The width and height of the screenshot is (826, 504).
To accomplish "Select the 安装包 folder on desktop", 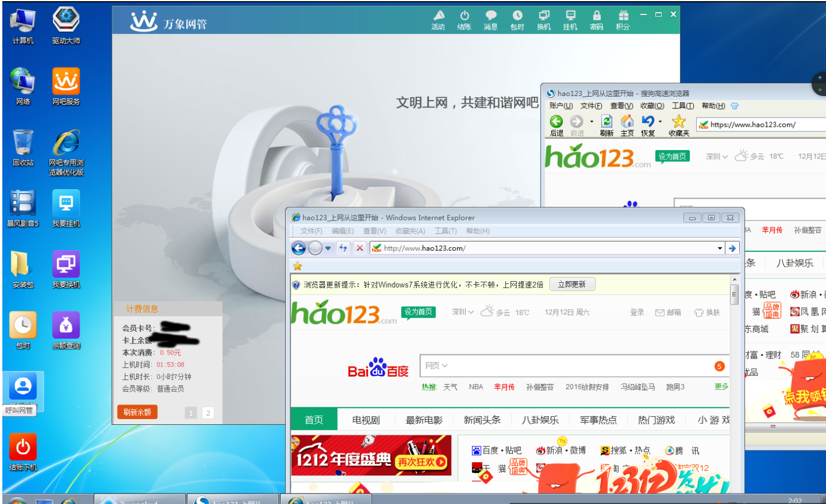I will [22, 269].
